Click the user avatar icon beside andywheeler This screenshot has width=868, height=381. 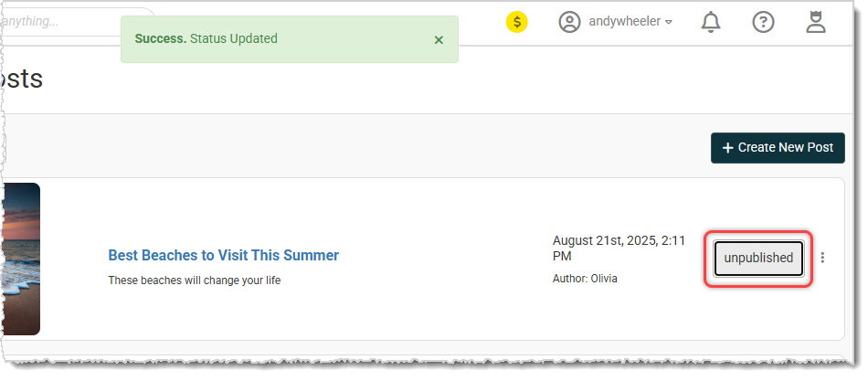tap(570, 22)
